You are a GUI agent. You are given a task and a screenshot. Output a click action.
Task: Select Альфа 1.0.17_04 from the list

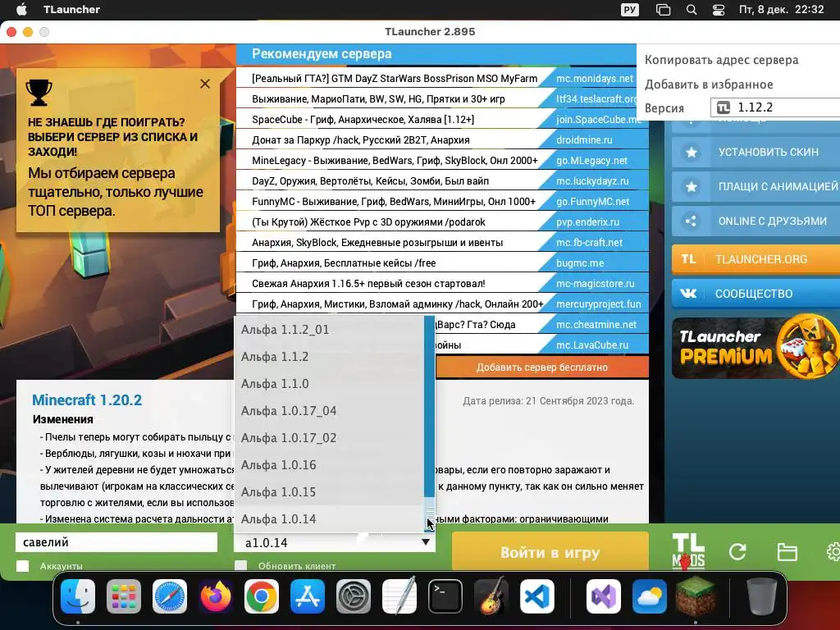click(329, 410)
